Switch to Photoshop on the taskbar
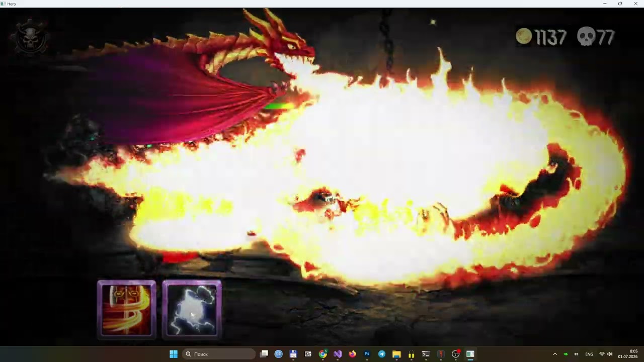This screenshot has height=362, width=644. [367, 354]
